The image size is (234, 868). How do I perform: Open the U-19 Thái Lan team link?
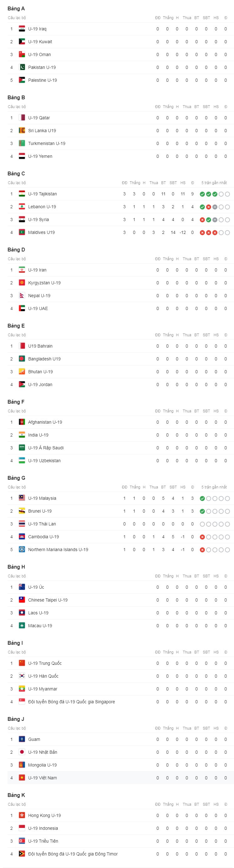[x=42, y=524]
